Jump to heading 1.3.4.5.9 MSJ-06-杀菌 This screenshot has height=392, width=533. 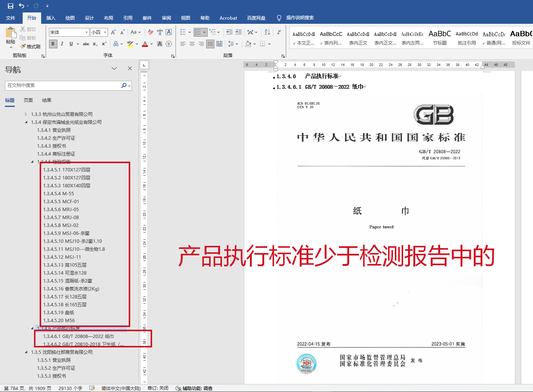(66, 233)
